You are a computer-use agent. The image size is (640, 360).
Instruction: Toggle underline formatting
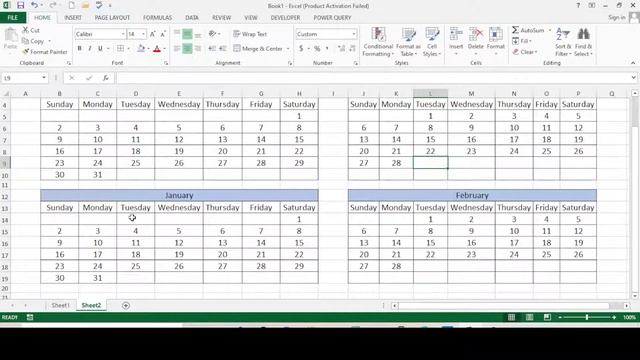(100, 49)
